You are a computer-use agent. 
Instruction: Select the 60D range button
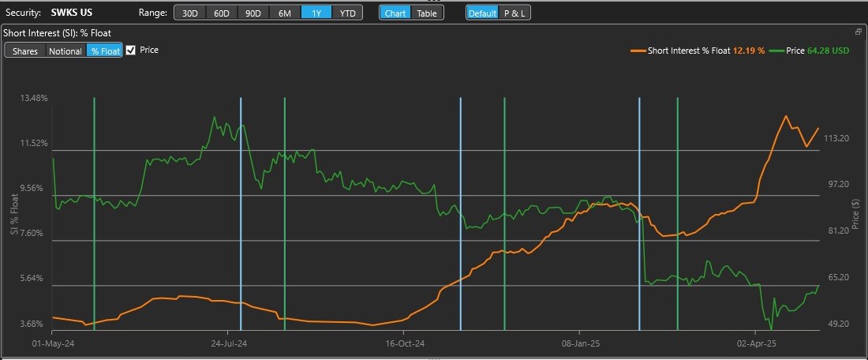[x=222, y=13]
